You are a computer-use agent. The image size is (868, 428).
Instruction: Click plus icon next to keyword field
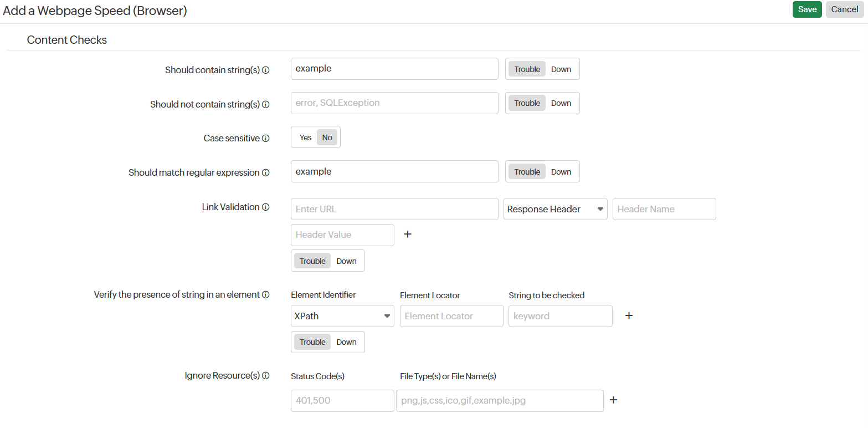point(629,316)
